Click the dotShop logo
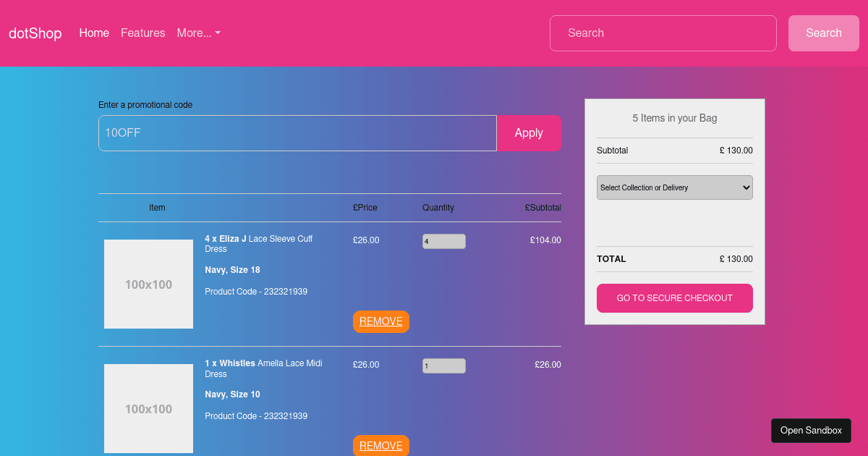 tap(35, 33)
